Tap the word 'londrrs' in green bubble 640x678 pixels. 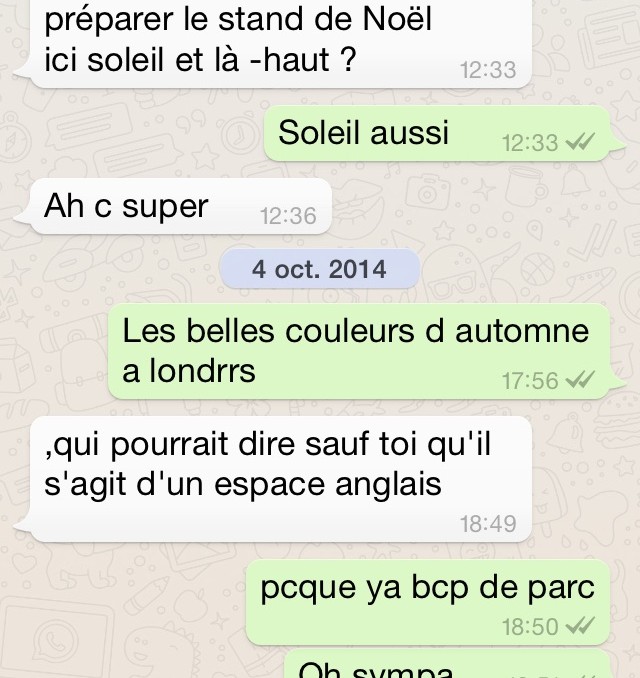[x=202, y=371]
